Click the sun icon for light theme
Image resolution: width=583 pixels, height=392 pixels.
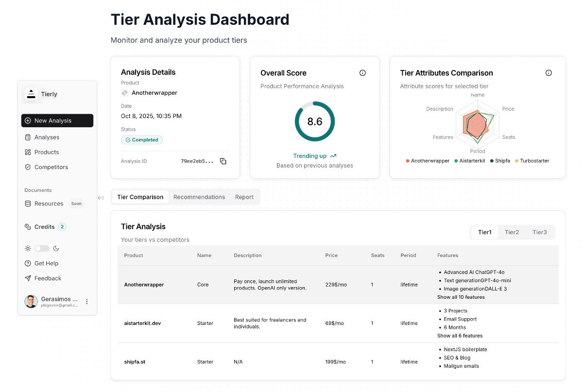pos(28,248)
